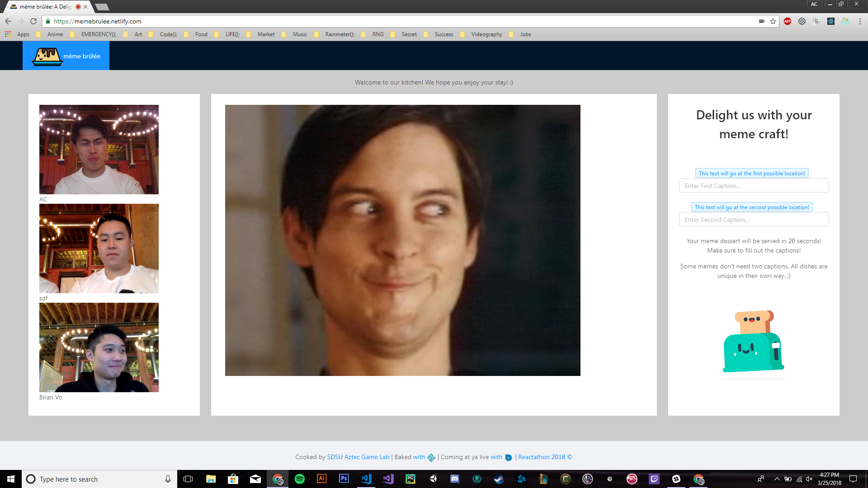Reload the page
The image size is (868, 488).
[33, 21]
